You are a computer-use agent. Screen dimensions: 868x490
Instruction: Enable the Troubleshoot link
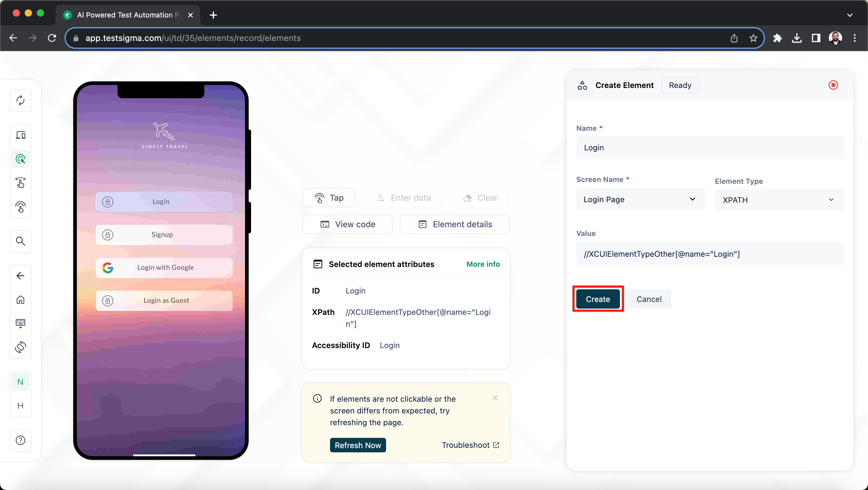tap(470, 445)
